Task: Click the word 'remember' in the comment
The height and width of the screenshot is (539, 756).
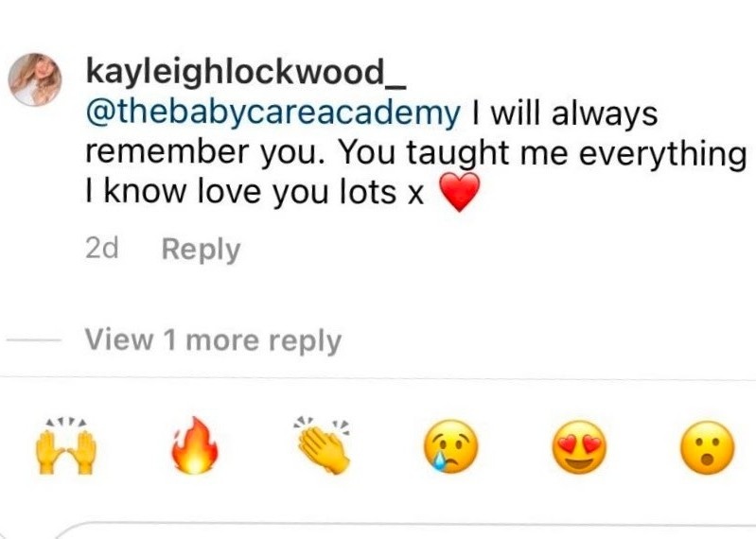Action: (x=168, y=151)
